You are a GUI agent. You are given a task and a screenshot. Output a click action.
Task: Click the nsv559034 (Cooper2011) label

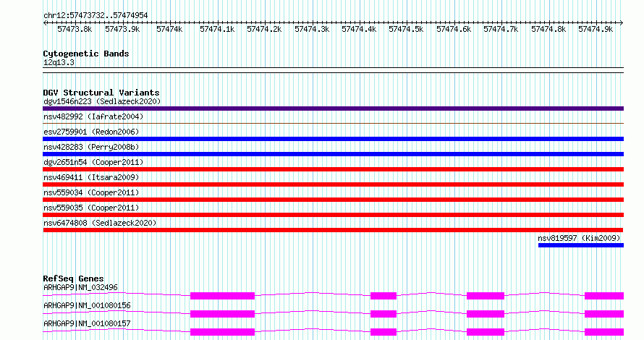[91, 193]
